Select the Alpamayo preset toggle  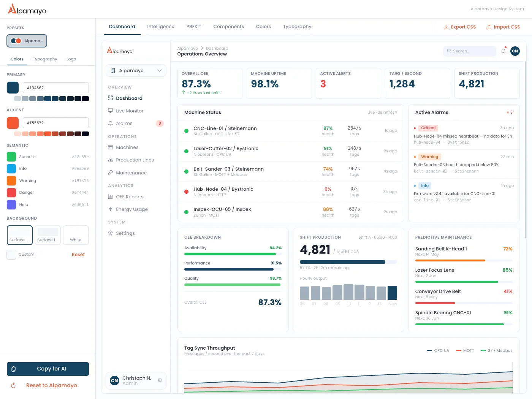pos(27,41)
